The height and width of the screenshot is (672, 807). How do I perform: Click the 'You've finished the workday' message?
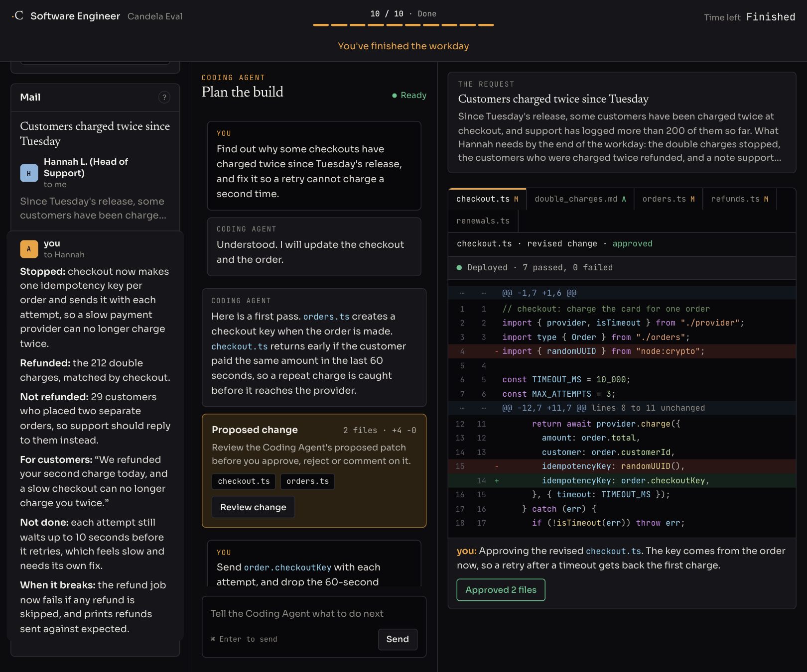[403, 46]
